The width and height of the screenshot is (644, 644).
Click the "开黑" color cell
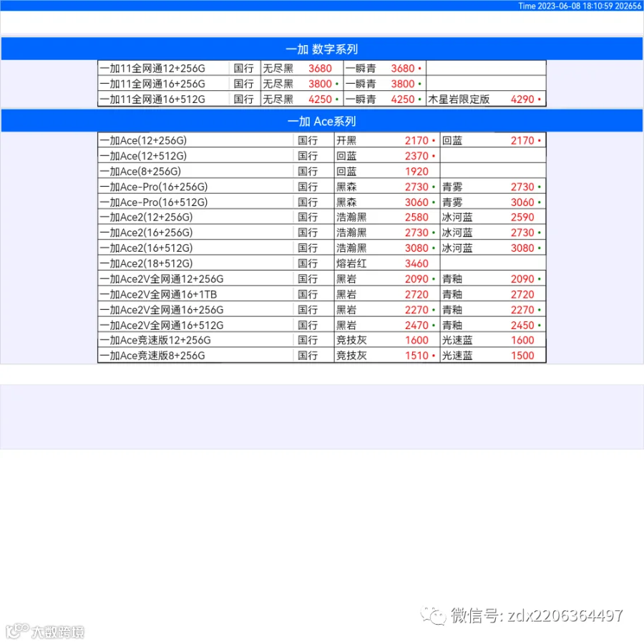(x=346, y=140)
